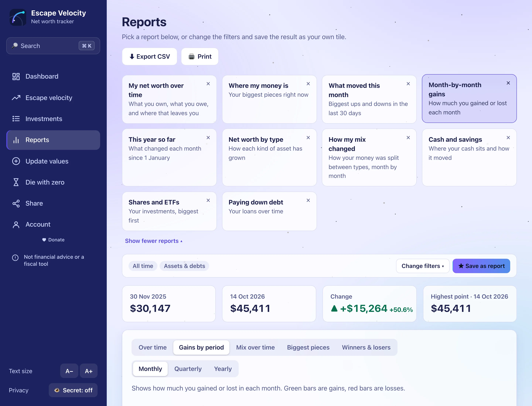The height and width of the screenshot is (406, 532).
Task: Click the Print button
Action: (x=200, y=56)
